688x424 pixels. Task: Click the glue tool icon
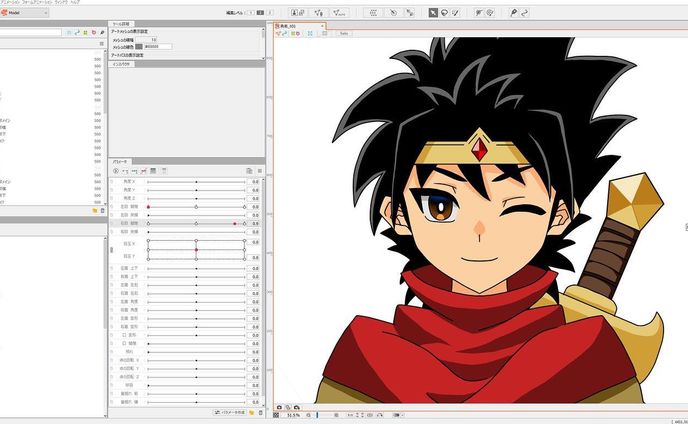pyautogui.click(x=479, y=13)
